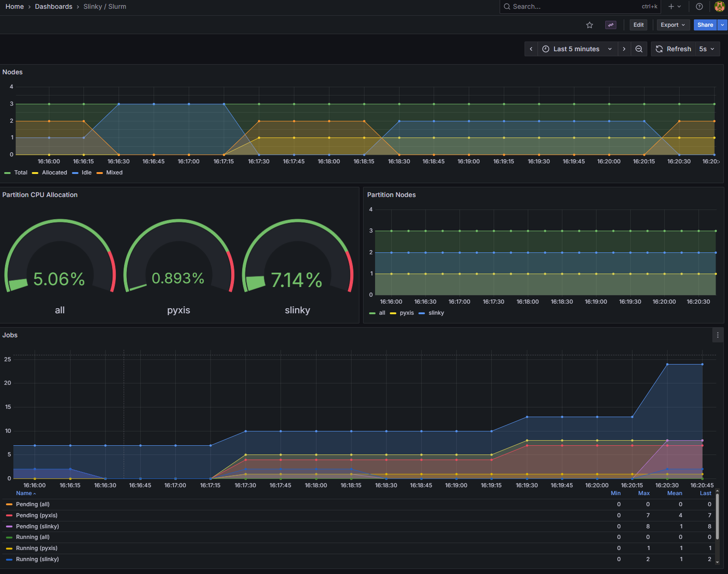This screenshot has height=574, width=728.
Task: Toggle the Idle series in Nodes legend
Action: [x=86, y=173]
